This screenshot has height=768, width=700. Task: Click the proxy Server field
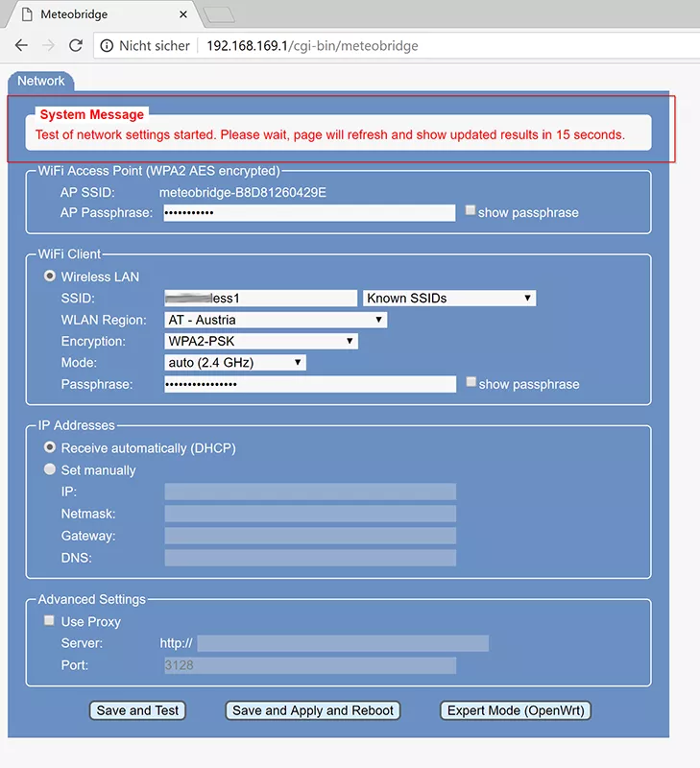[x=343, y=643]
